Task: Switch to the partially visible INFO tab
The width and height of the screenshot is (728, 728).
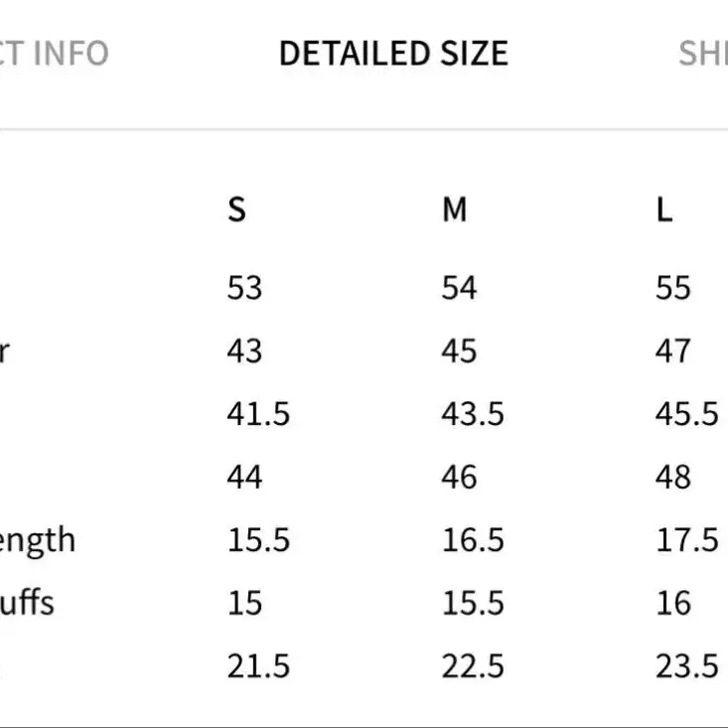Action: 54,54
